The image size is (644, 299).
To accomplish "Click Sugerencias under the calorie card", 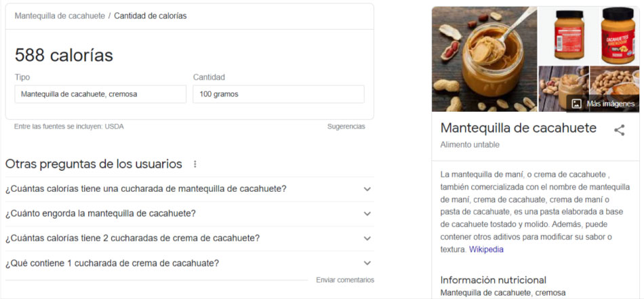I will [346, 127].
